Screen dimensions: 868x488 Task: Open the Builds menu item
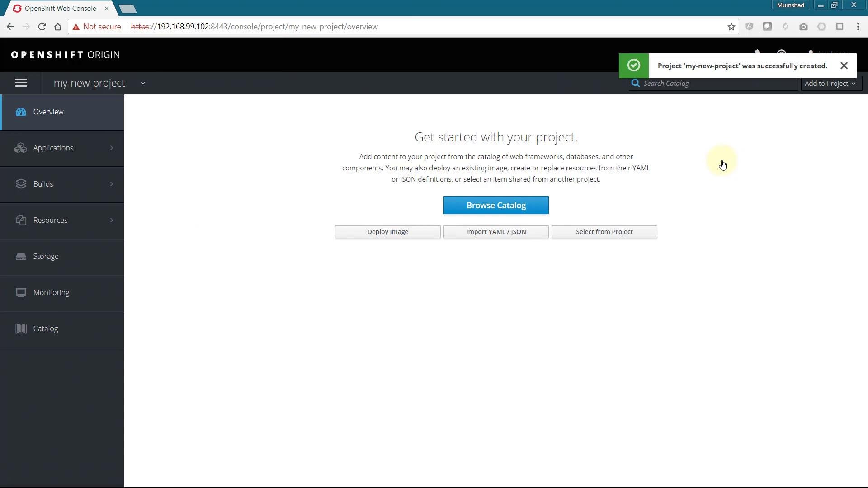[x=62, y=184]
